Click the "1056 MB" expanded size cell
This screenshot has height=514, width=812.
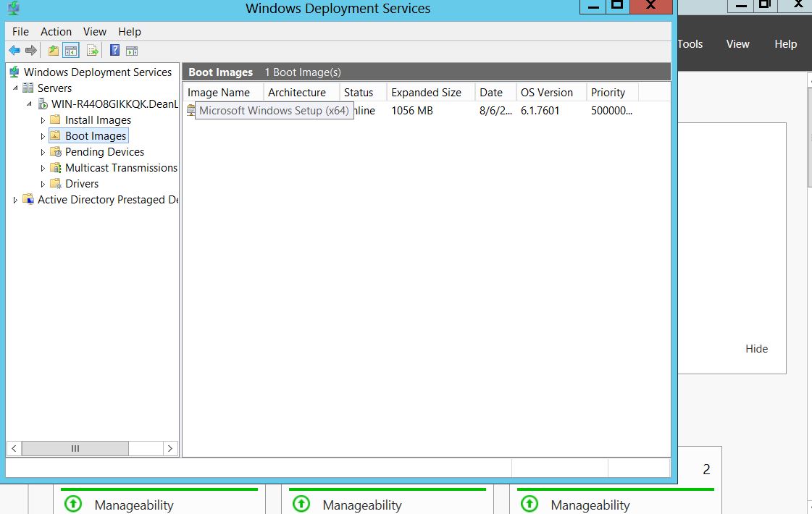click(x=412, y=110)
